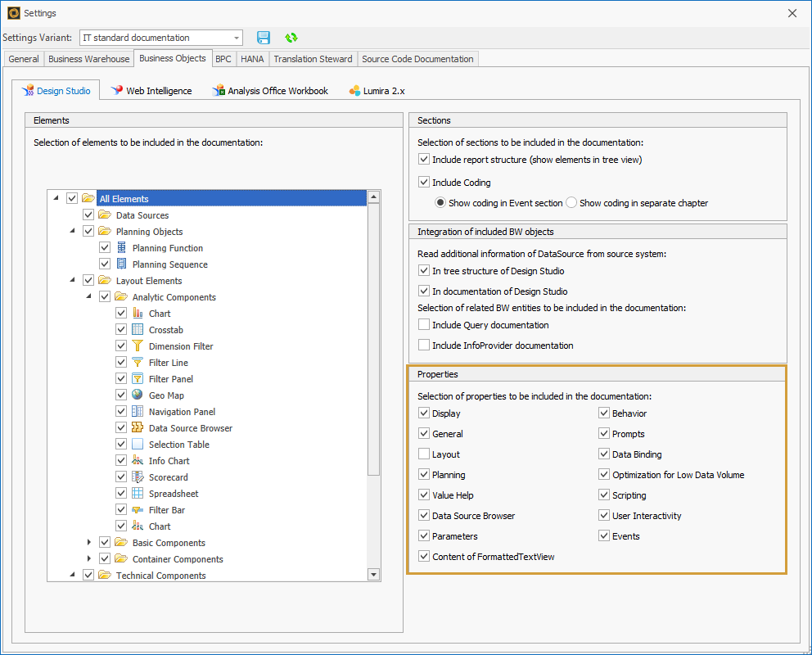Collapse the Planning Objects tree node
The image size is (812, 655).
72,231
